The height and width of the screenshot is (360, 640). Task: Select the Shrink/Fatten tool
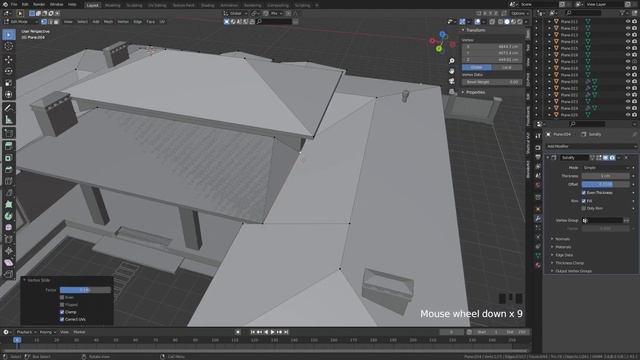click(9, 251)
